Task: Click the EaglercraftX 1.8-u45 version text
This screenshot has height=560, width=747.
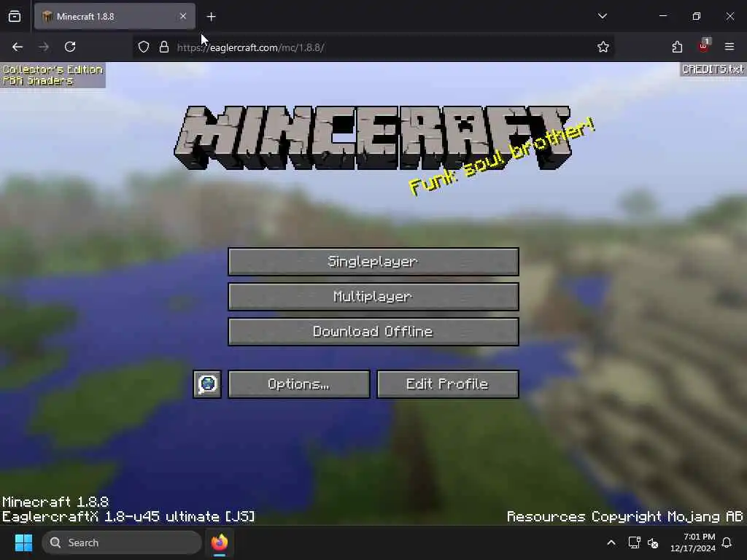Action: 128,517
